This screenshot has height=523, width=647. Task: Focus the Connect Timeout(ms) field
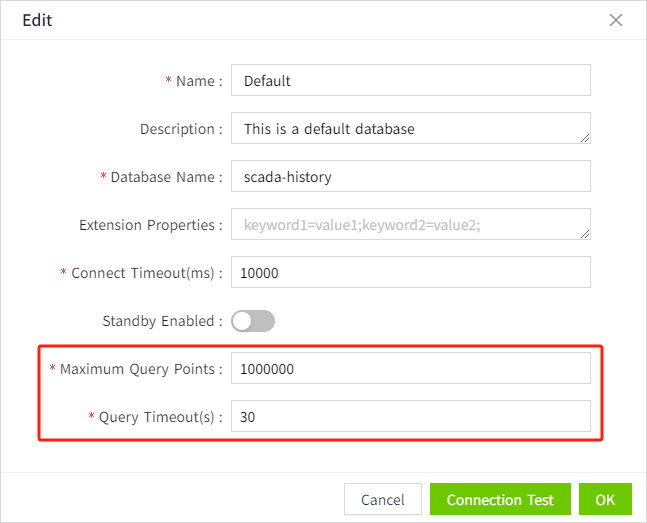pos(410,272)
